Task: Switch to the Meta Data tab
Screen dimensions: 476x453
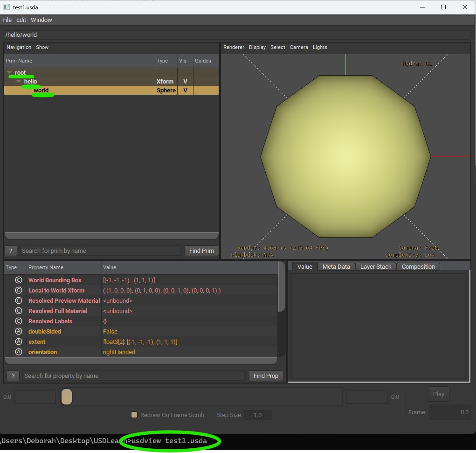Action: 336,267
